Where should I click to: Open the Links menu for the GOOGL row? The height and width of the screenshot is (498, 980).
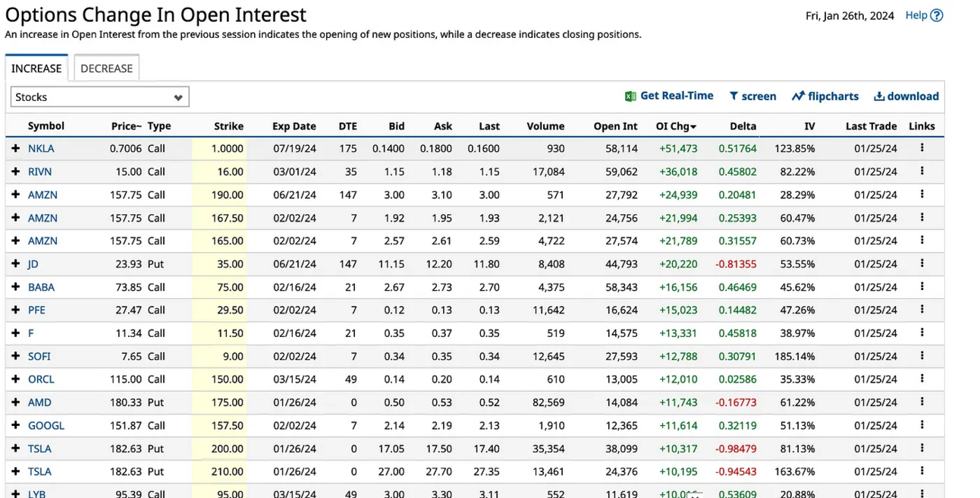click(x=922, y=425)
